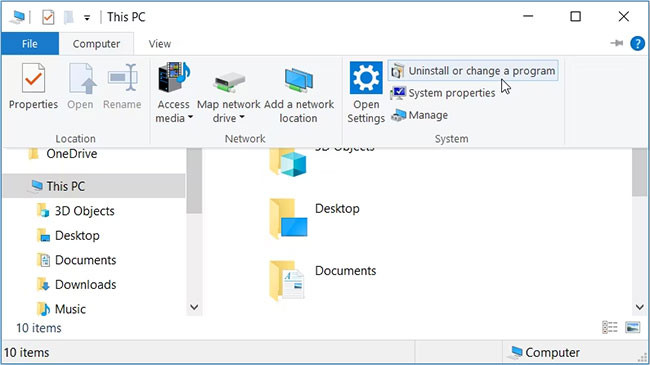
Task: Open Access media menu
Action: pyautogui.click(x=174, y=93)
